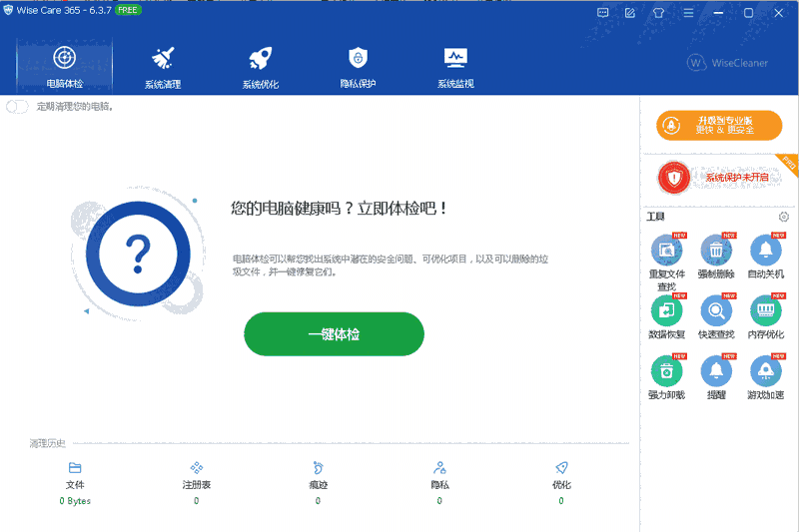Click the heading 您的电脑健康吗？立即体检吧！

click(340, 209)
